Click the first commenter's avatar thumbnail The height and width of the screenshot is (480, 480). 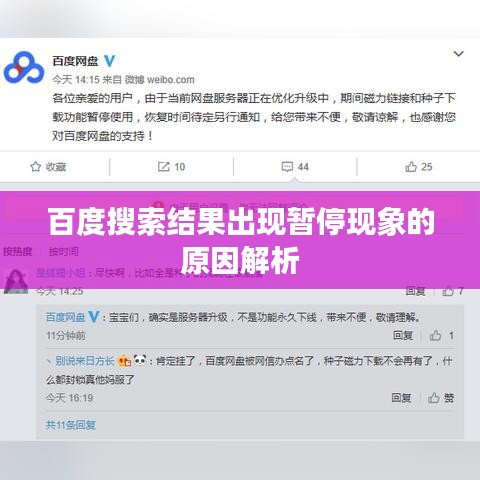(16, 282)
